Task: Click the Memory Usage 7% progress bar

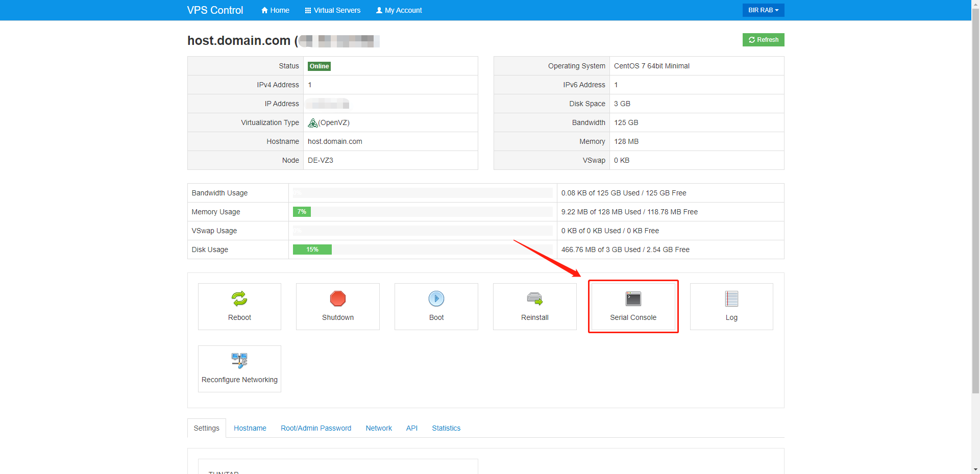Action: click(423, 212)
